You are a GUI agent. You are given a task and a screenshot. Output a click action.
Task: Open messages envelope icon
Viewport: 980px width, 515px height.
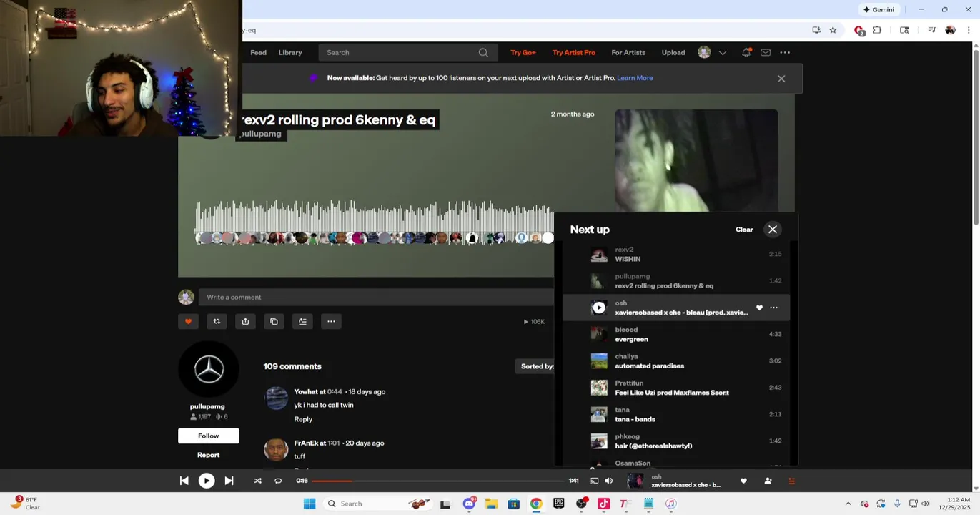click(x=766, y=52)
